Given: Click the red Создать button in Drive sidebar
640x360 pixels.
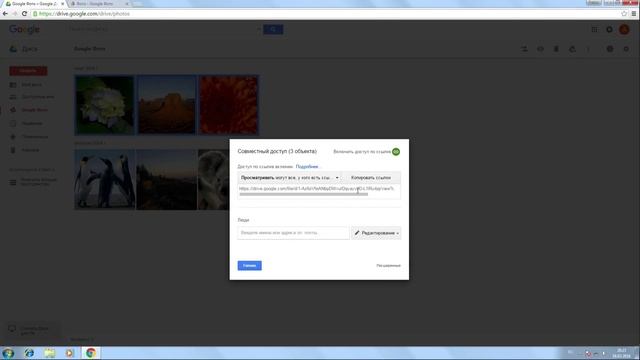Looking at the screenshot, I should tap(28, 71).
